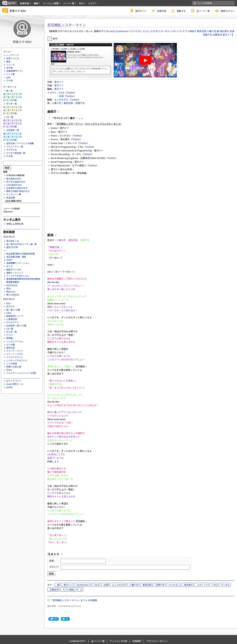Focus the 名前 input field
This screenshot has width=237, height=644.
[x=83, y=561]
